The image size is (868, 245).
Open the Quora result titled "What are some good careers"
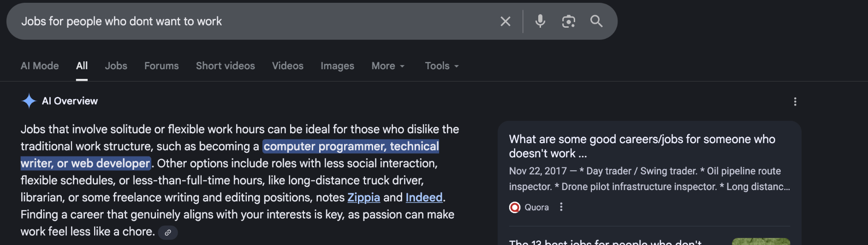pos(642,146)
